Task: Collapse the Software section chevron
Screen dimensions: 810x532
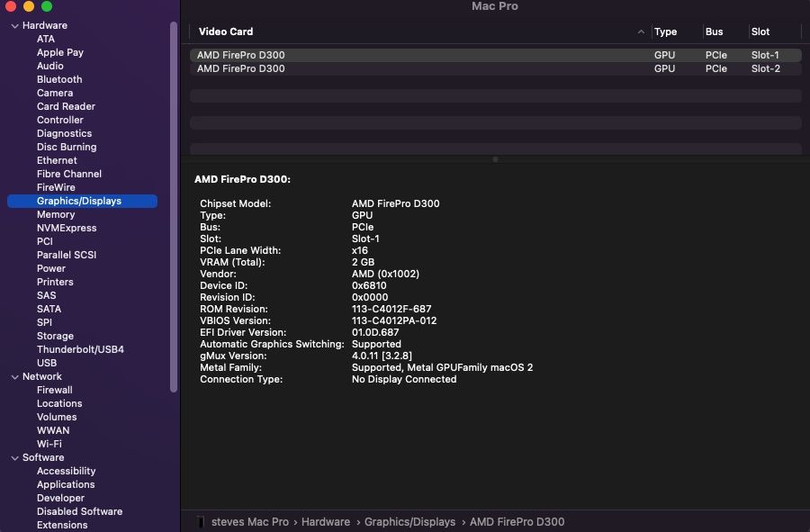Action: click(14, 458)
